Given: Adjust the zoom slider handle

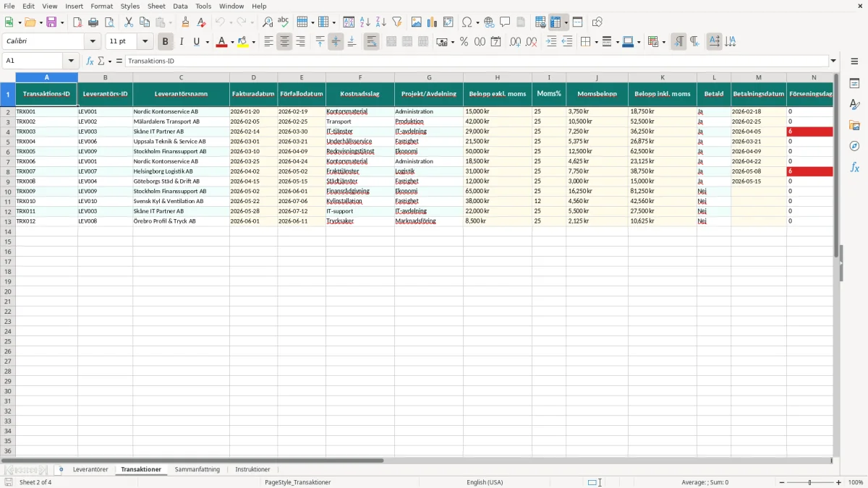Looking at the screenshot, I should click(x=810, y=482).
